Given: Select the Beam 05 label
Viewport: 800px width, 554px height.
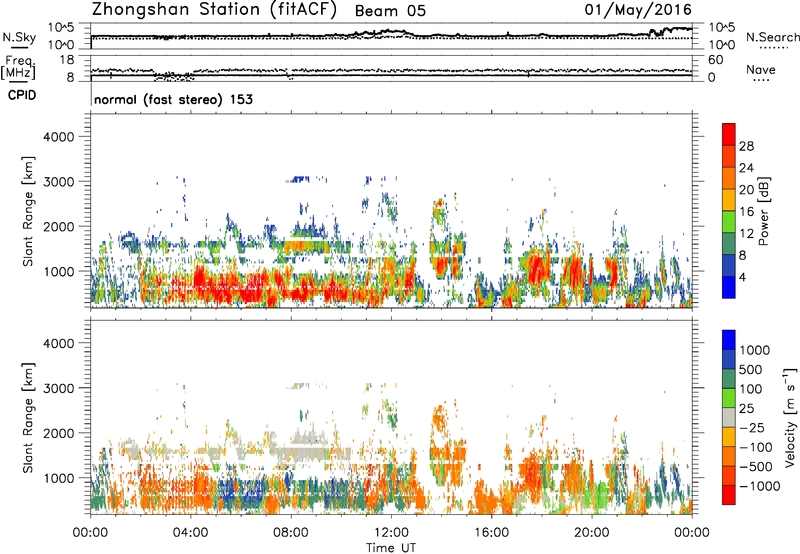Looking at the screenshot, I should [x=390, y=11].
